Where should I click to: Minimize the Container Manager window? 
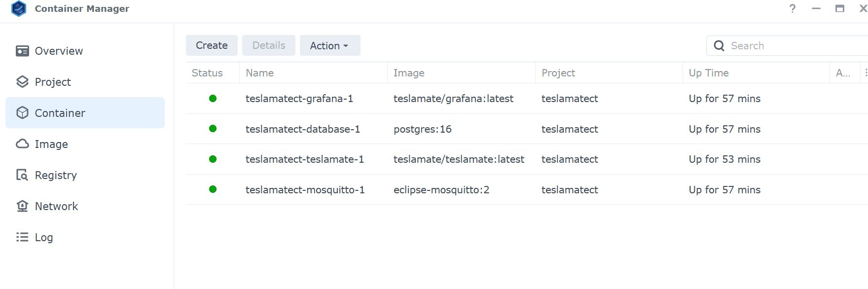click(816, 8)
